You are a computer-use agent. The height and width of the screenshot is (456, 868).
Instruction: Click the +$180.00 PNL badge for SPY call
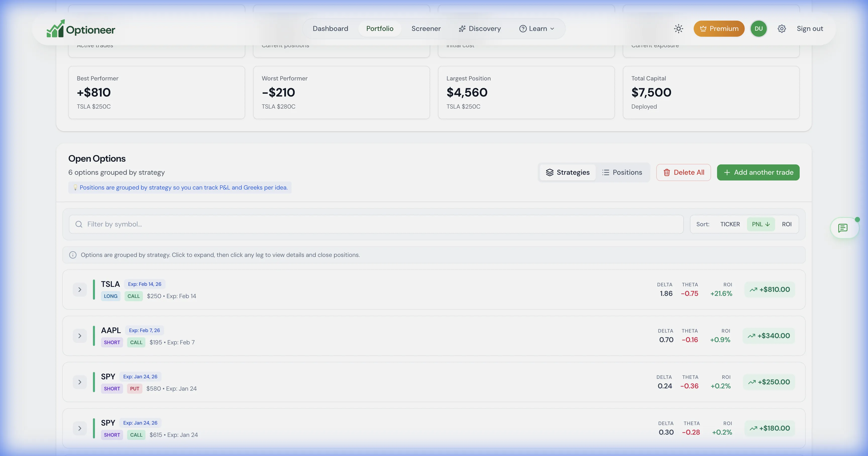(x=770, y=428)
